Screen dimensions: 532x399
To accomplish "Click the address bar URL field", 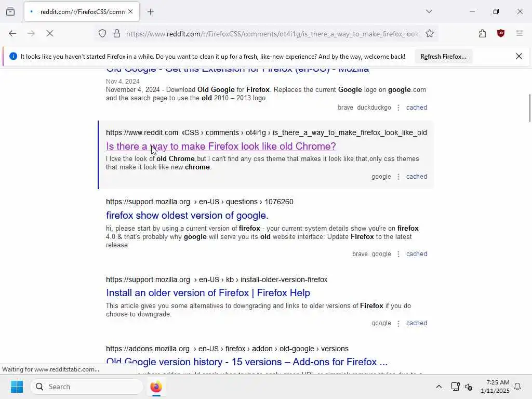I will [272, 34].
